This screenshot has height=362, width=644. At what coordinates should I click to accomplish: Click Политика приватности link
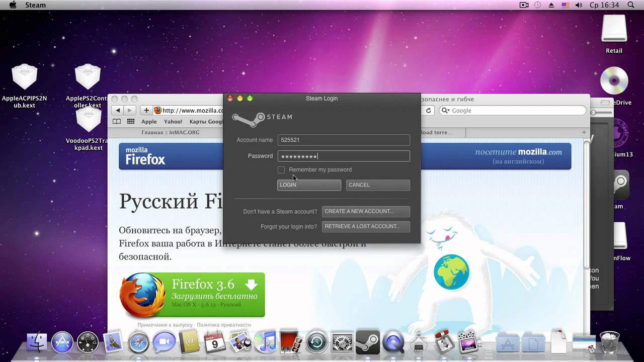tap(223, 325)
